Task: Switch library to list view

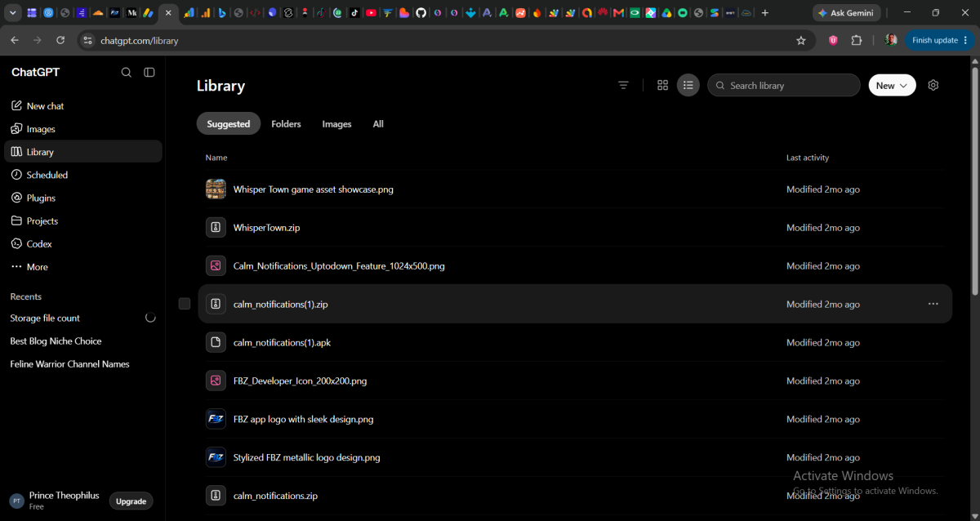Action: [x=688, y=85]
